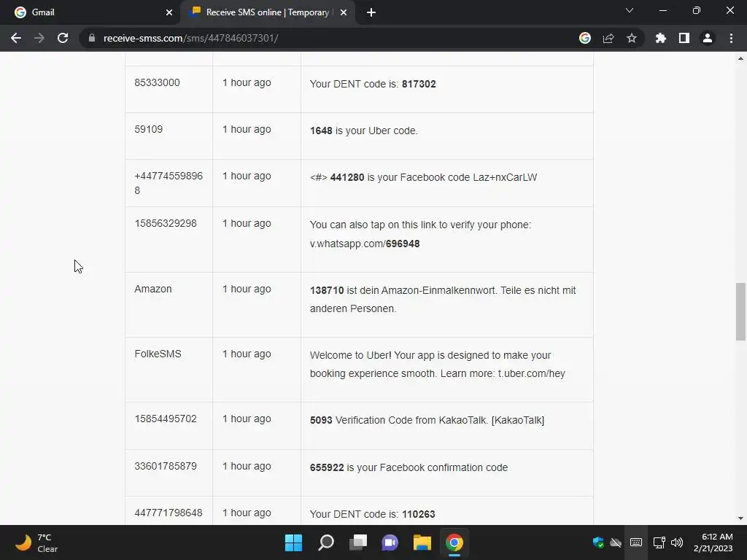
Task: Open the weather widget showing 7°C Clear
Action: 36,542
